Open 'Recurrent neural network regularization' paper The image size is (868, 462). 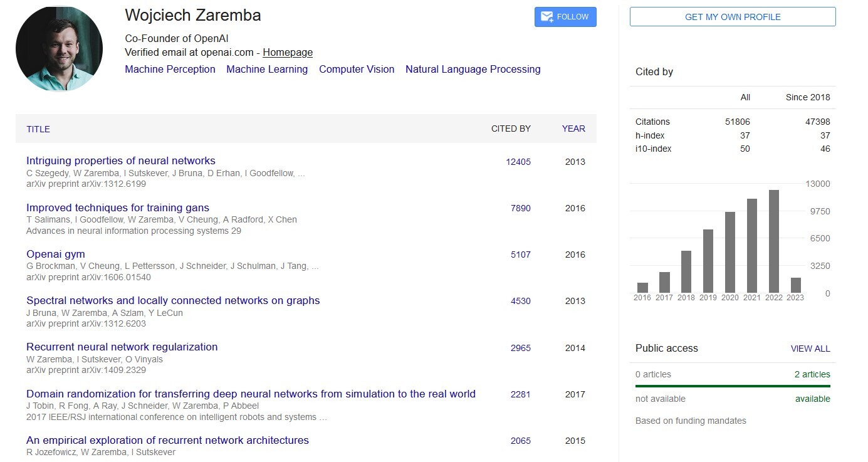coord(122,347)
